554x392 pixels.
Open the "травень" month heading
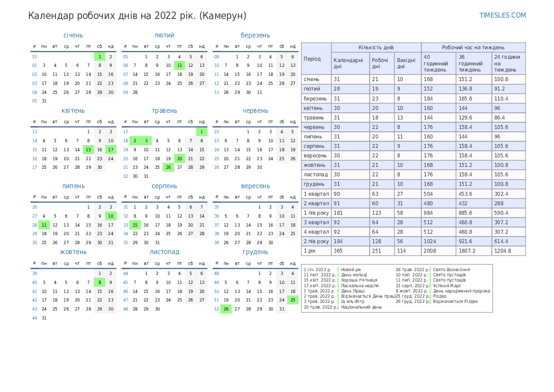pos(164,110)
